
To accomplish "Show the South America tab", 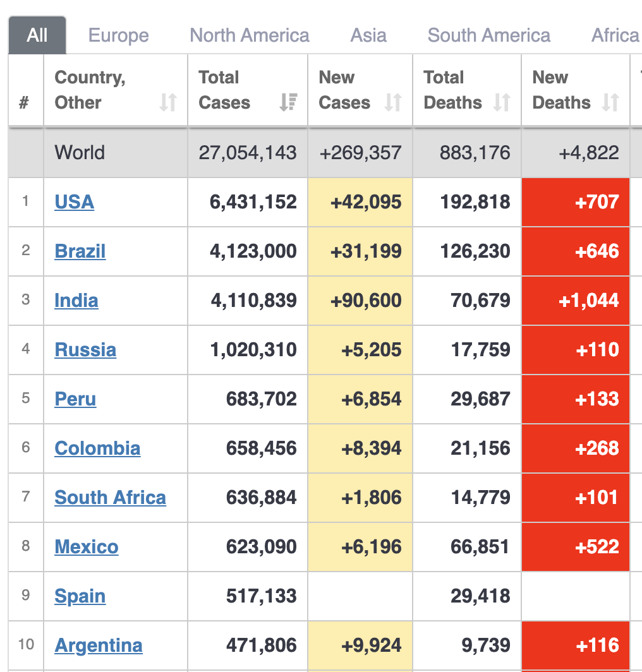I will click(488, 35).
